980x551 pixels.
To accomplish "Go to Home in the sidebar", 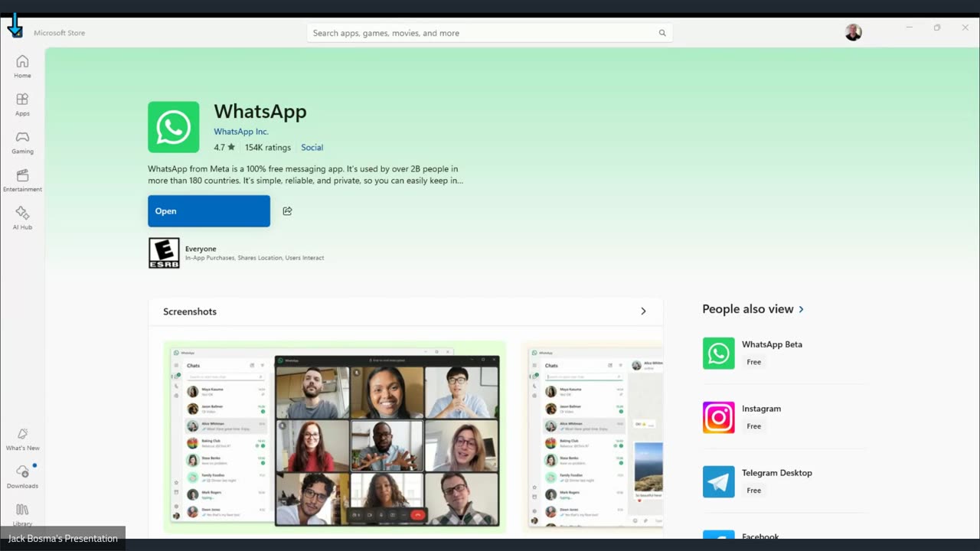I will [22, 67].
